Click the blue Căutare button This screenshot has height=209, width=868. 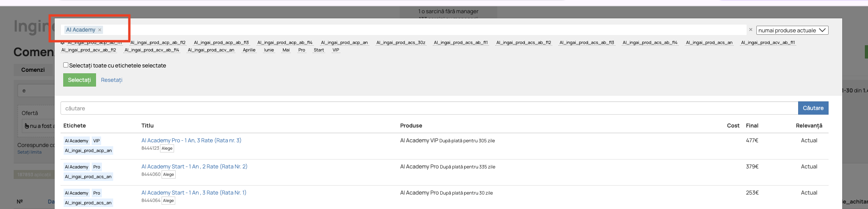point(813,108)
